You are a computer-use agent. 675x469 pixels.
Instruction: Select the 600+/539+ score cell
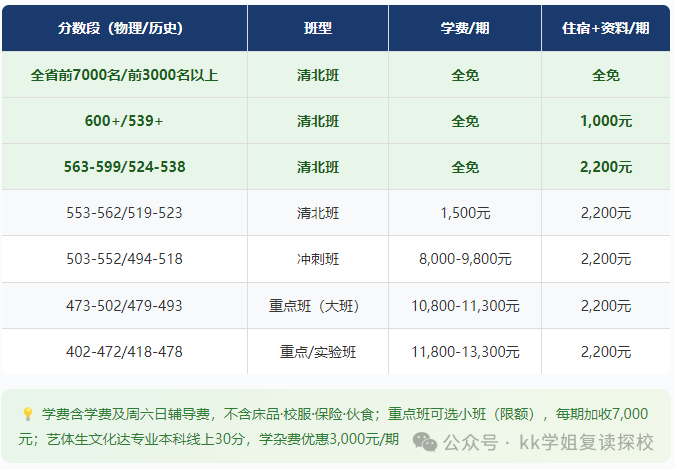click(124, 121)
